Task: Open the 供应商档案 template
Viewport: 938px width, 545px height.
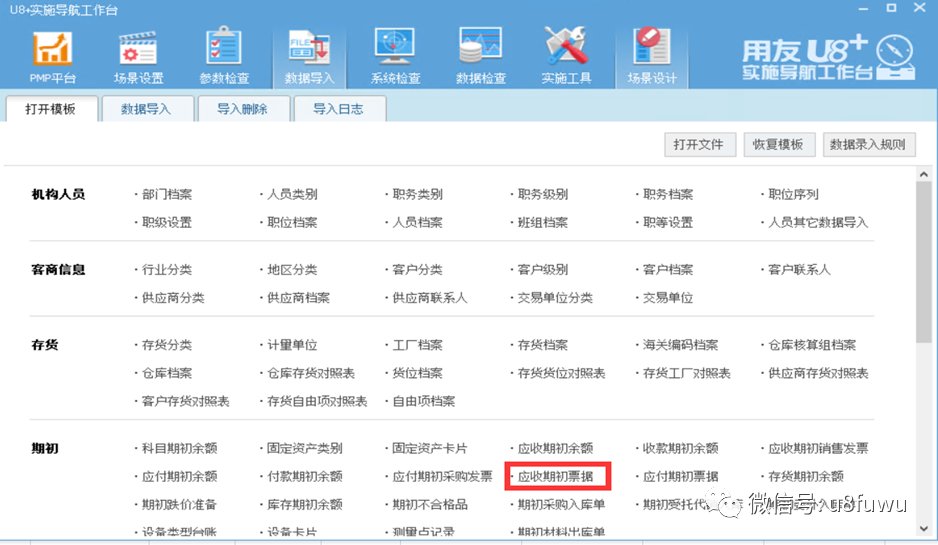Action: pyautogui.click(x=299, y=298)
